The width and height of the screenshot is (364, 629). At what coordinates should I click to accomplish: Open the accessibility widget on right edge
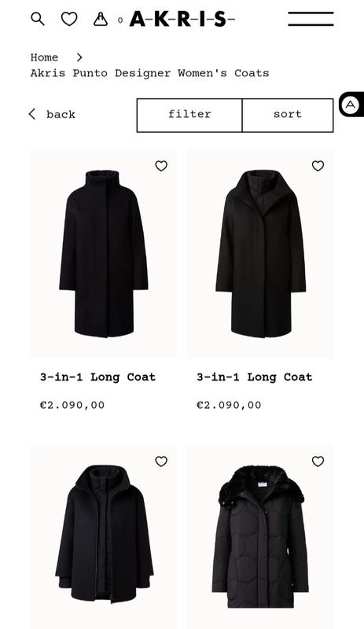[351, 105]
